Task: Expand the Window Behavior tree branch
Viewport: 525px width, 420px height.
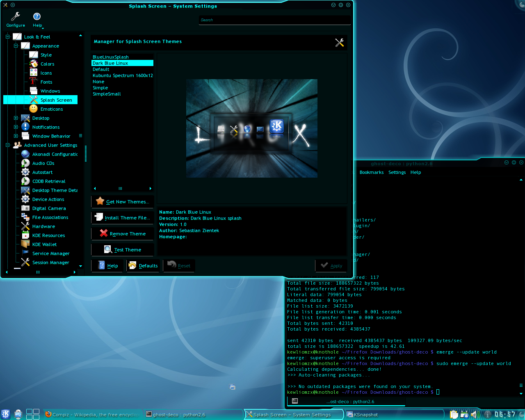Action: [x=16, y=136]
